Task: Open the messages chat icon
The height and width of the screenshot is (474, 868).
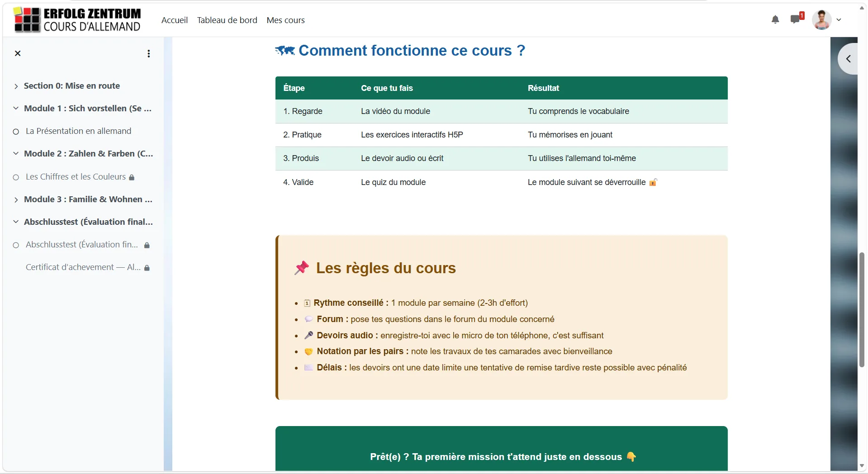Action: (796, 19)
